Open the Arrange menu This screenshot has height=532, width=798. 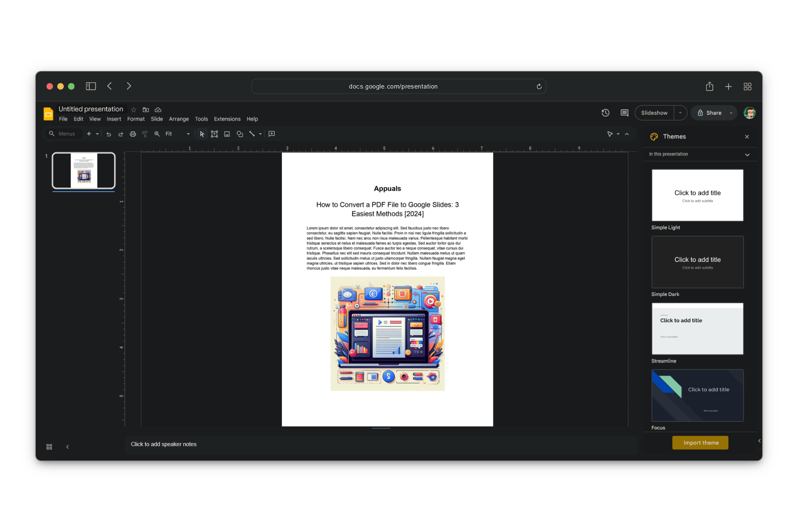click(179, 119)
